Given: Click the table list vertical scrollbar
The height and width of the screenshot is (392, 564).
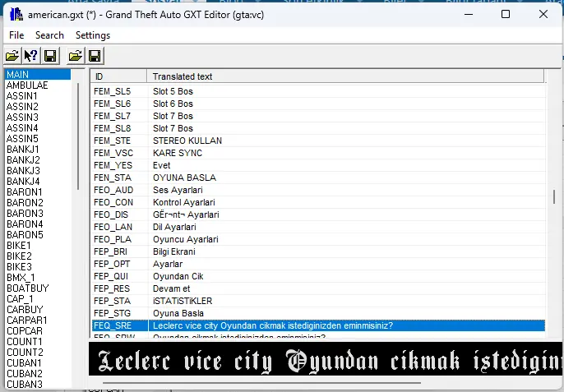Looking at the screenshot, I should pos(78,136).
